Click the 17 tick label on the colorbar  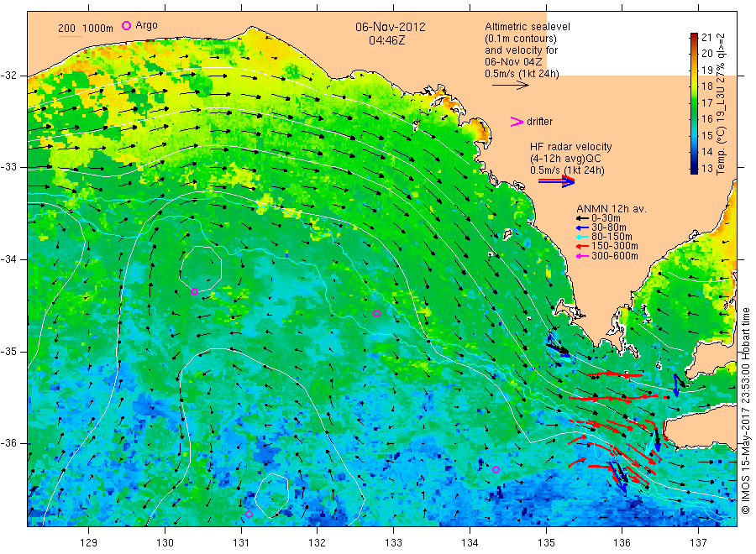(706, 102)
